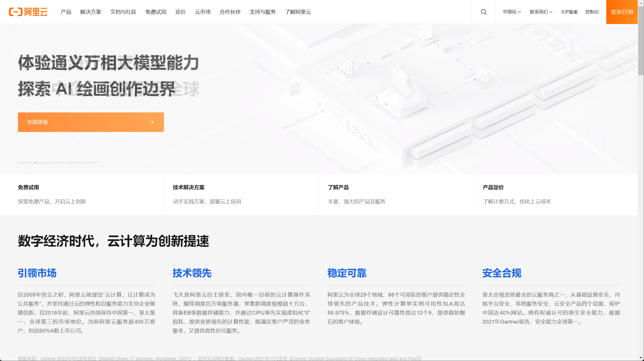The width and height of the screenshot is (644, 361).
Task: Go to 免费试用 in the nav bar
Action: point(156,12)
